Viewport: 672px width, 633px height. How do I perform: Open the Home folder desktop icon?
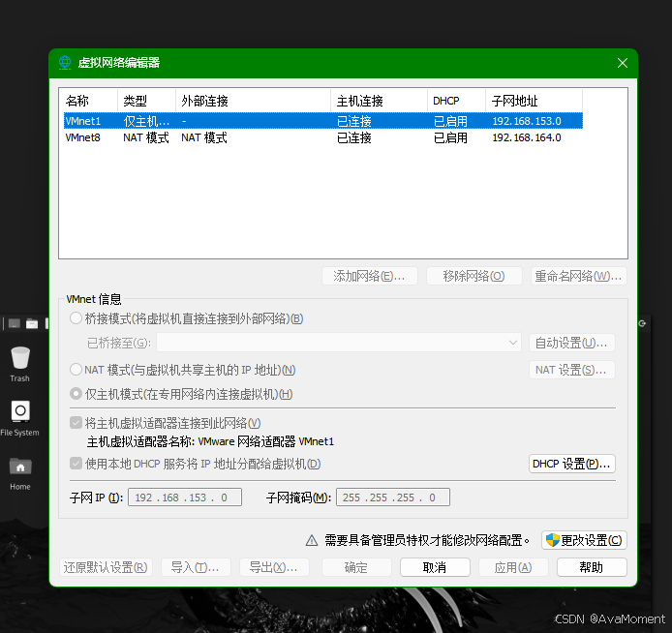(20, 473)
